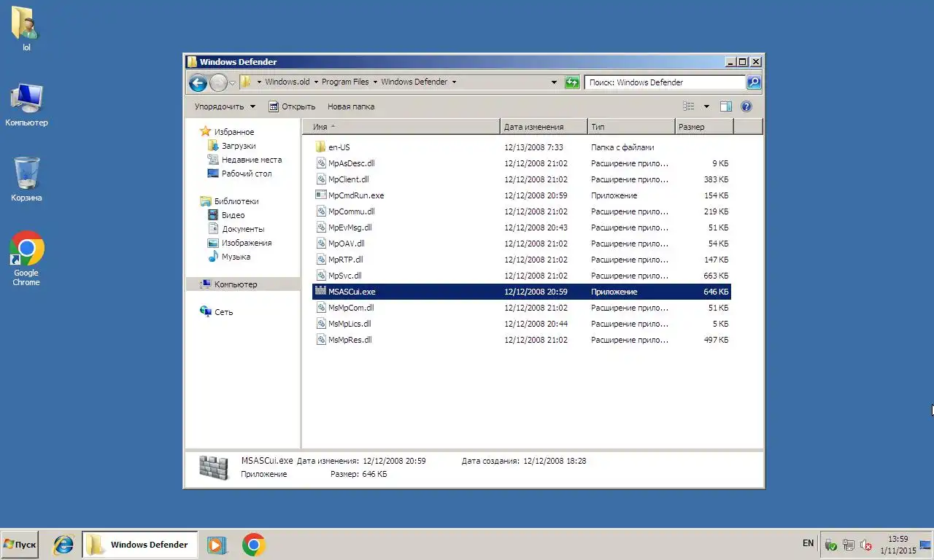Refresh the folder with the green arrows button
The image size is (934, 560).
click(572, 82)
